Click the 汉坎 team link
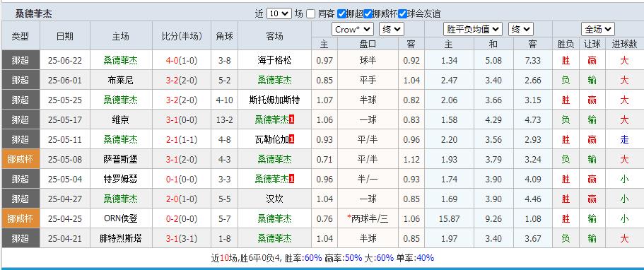Viewport: 644px width, 270px height. tap(274, 199)
